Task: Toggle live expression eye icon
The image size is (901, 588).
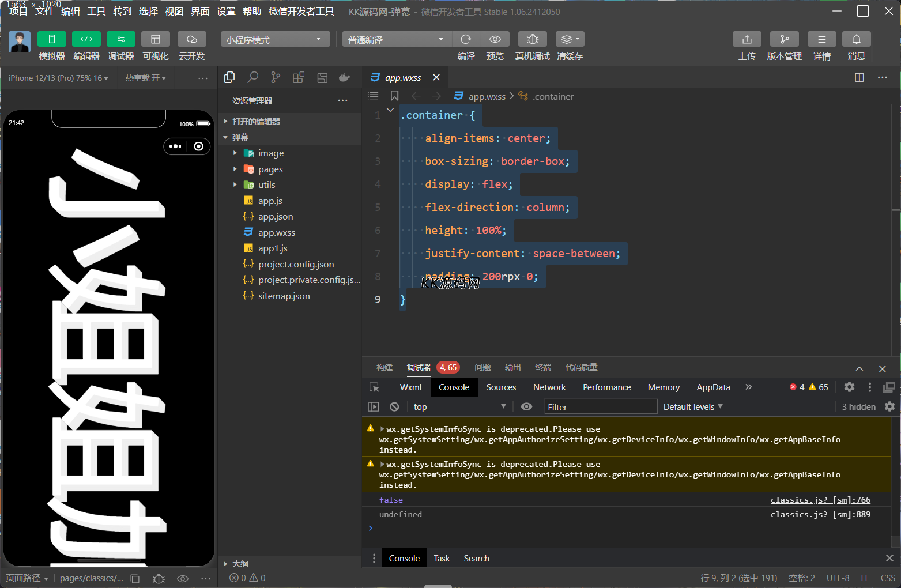Action: click(x=526, y=406)
